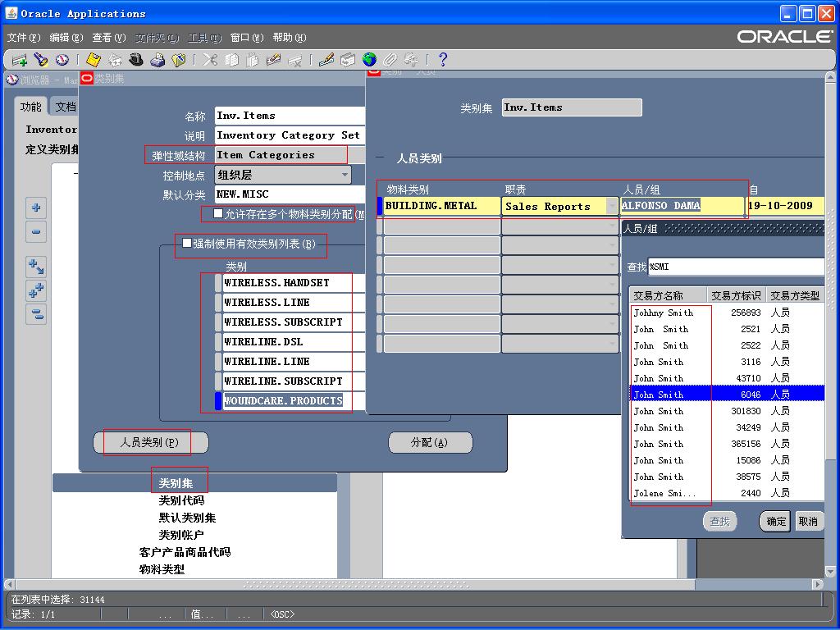
Task: Click the 人员类别(P) button
Action: tap(150, 442)
